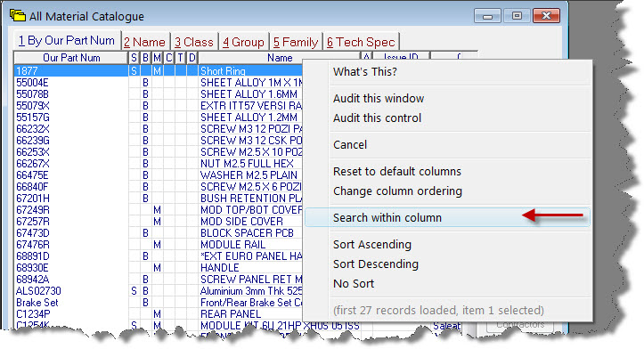Select part number 68891D

pos(33,256)
